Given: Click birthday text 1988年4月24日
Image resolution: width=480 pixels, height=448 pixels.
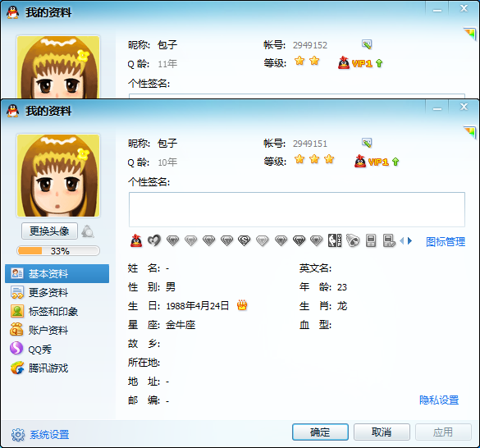Looking at the screenshot, I should coord(198,305).
